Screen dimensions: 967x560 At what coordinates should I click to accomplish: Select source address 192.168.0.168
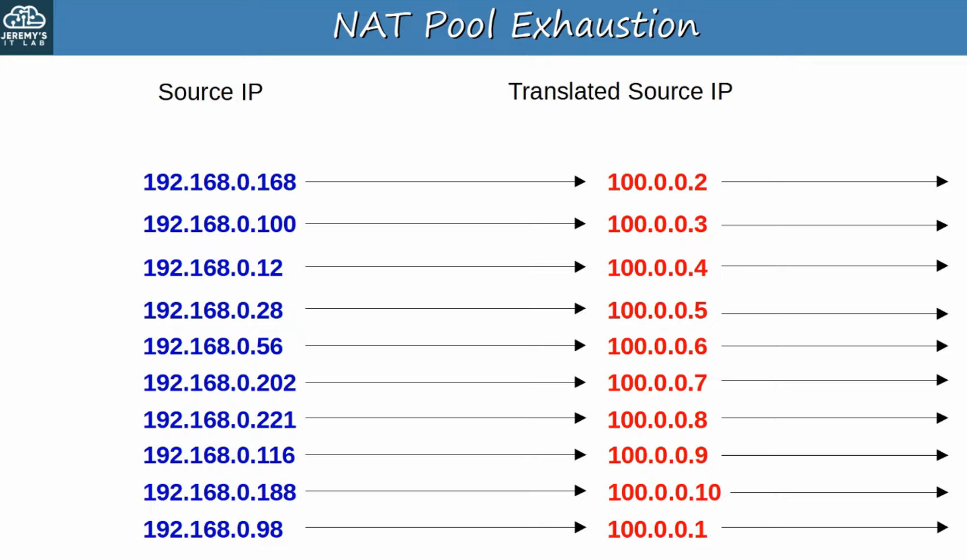(x=220, y=182)
